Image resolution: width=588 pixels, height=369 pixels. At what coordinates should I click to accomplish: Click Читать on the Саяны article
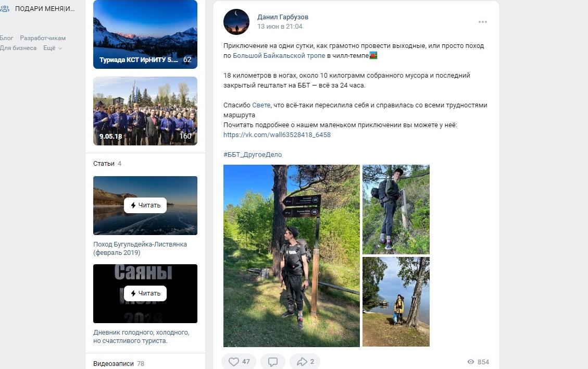[x=145, y=293]
